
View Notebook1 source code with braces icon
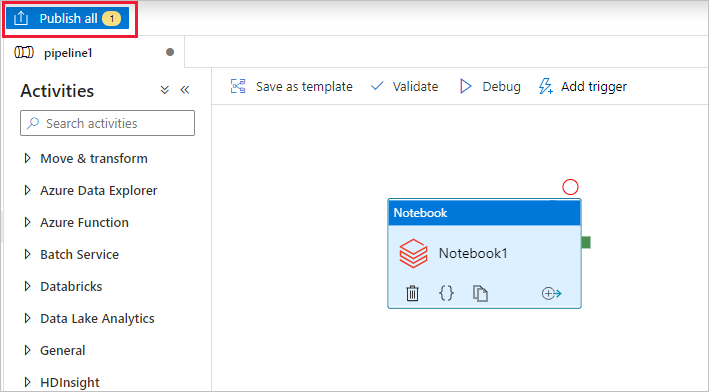[x=446, y=293]
